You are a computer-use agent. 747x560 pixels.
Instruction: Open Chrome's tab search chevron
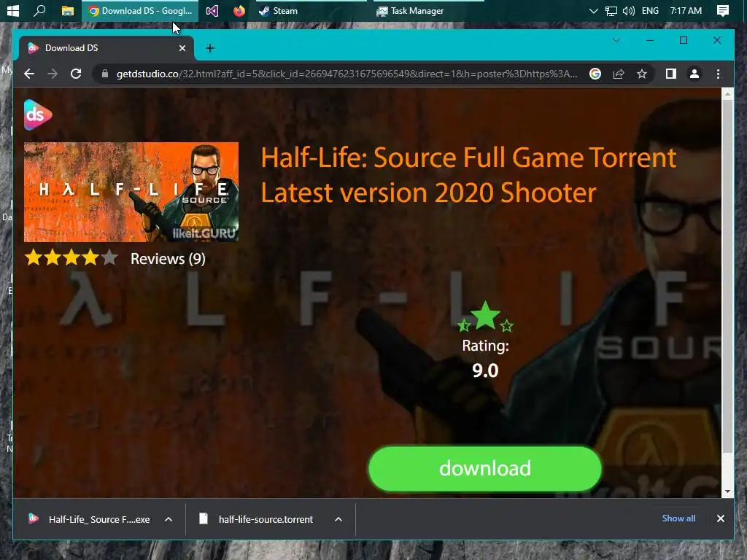[616, 40]
